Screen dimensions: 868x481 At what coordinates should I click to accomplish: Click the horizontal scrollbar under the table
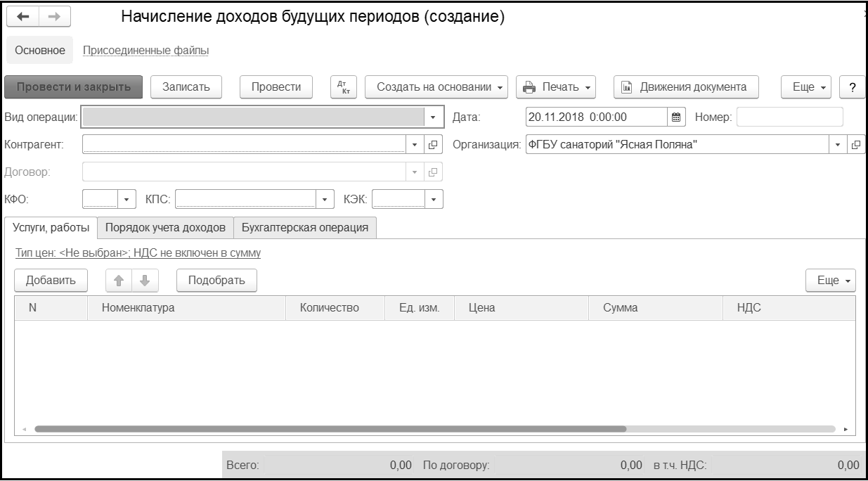330,428
